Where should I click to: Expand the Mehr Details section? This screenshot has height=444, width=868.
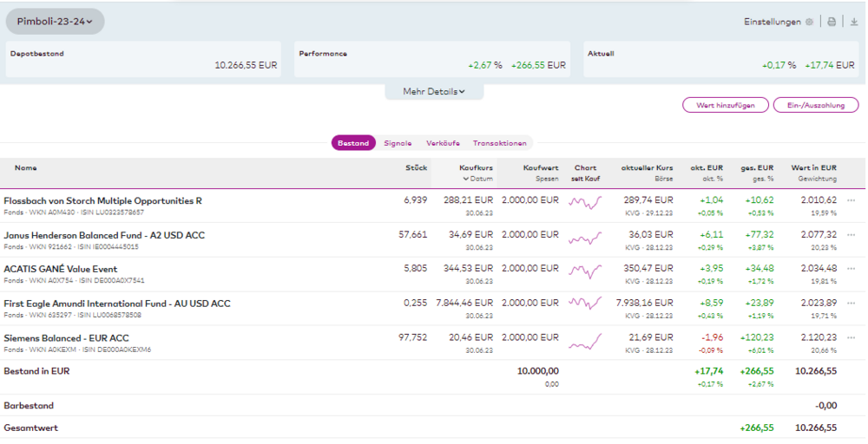click(434, 91)
